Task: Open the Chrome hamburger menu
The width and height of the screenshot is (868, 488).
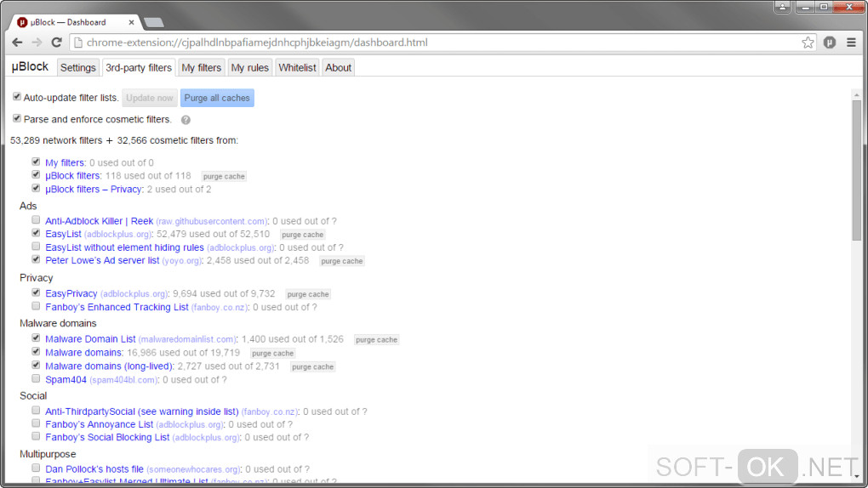Action: tap(851, 43)
